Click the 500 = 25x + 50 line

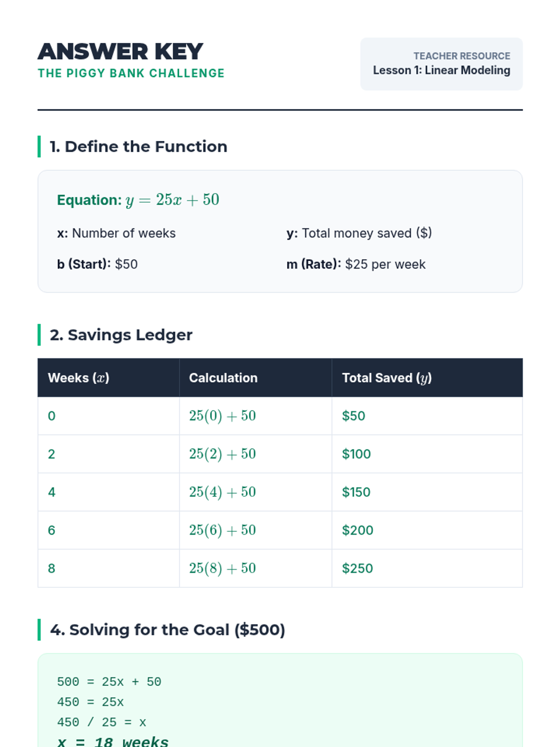(109, 682)
